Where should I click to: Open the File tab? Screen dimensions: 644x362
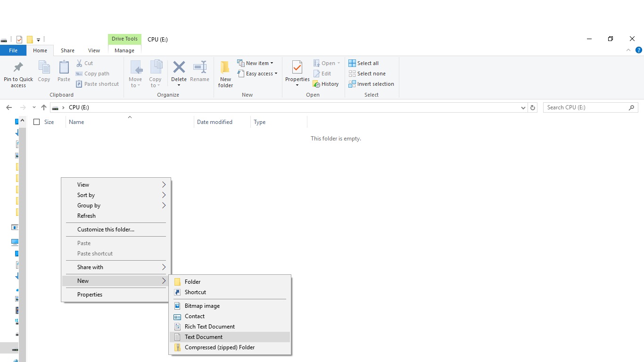[x=13, y=50]
